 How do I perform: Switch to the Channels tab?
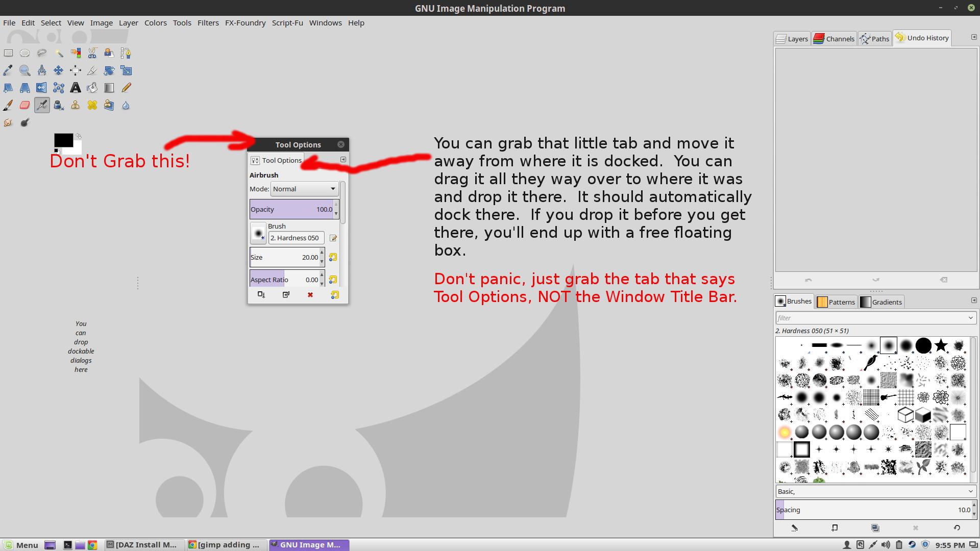coord(834,39)
